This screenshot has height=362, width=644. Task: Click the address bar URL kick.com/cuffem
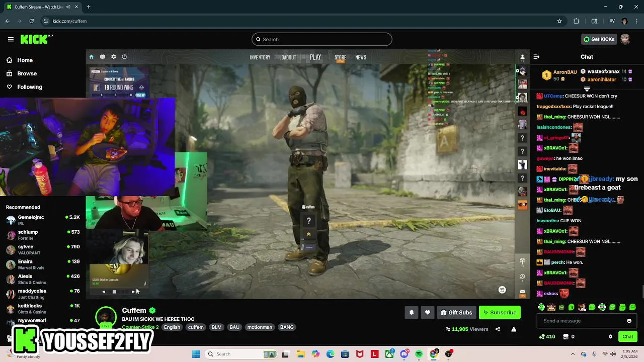69,21
